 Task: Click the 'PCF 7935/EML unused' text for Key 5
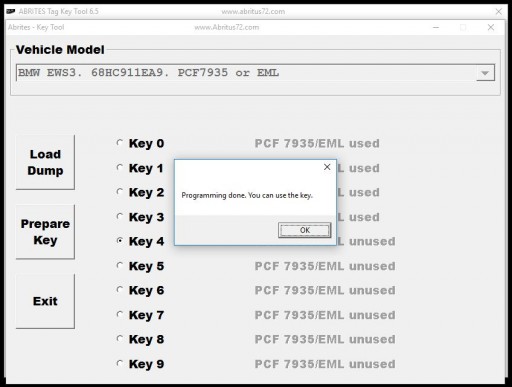click(325, 266)
